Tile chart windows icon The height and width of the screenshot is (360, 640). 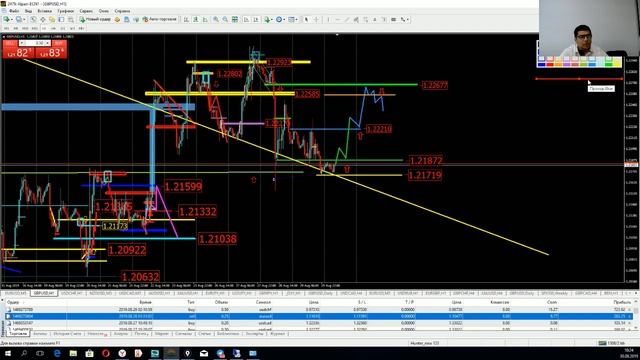(235, 19)
